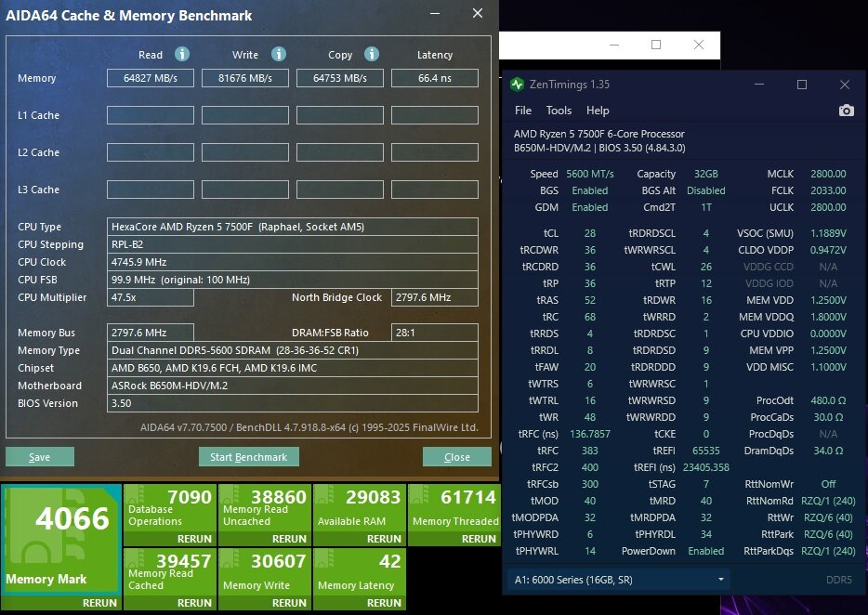Screen dimensions: 868x615
Task: Open the ZenTimings File menu
Action: coord(523,111)
